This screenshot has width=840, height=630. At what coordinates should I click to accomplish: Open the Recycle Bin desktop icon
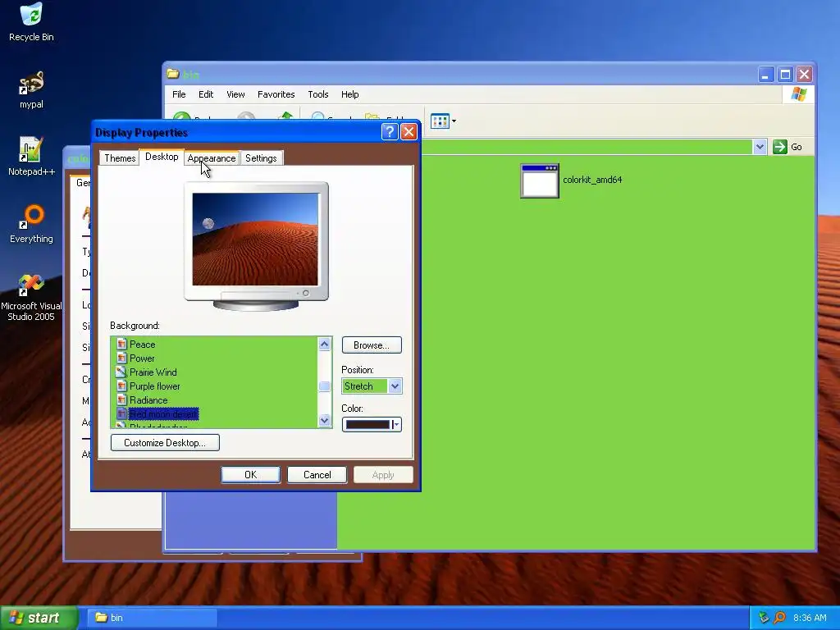[31, 21]
